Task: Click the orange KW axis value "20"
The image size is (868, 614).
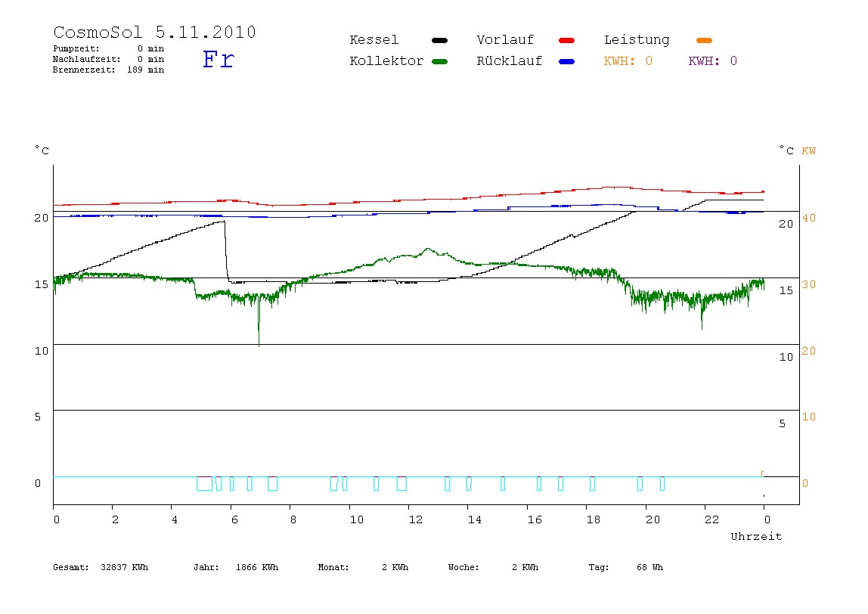Action: click(809, 351)
